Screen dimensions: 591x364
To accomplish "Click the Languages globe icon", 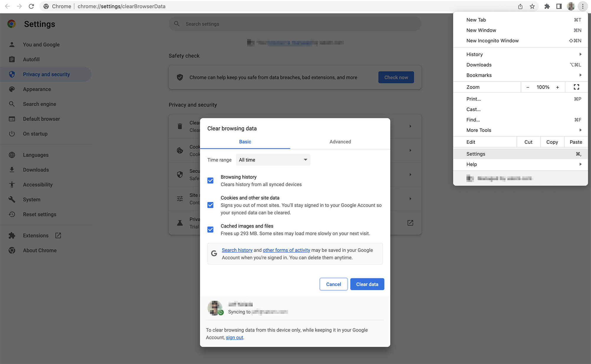I will [12, 155].
